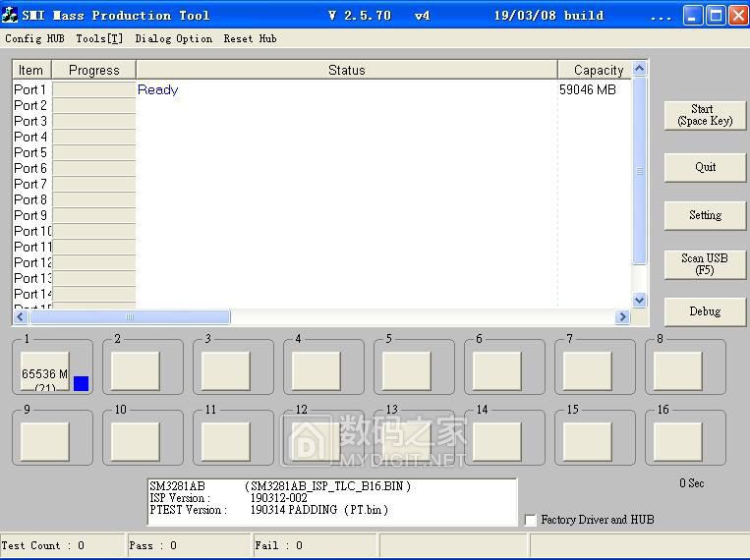
Task: Click the Progress column header
Action: tap(93, 70)
